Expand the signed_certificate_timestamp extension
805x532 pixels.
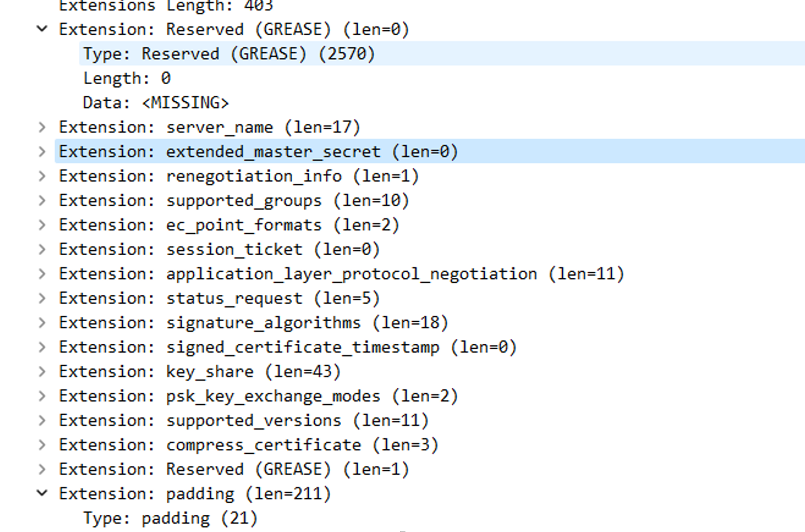pos(42,347)
